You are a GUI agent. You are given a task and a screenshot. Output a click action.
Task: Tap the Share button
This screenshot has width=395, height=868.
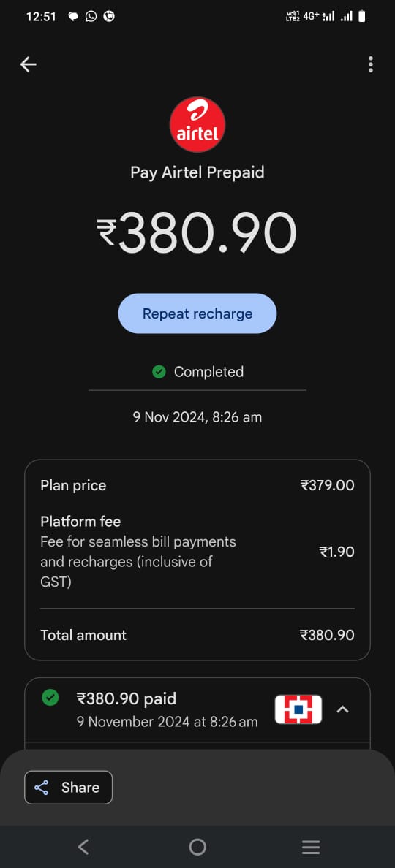pos(68,787)
